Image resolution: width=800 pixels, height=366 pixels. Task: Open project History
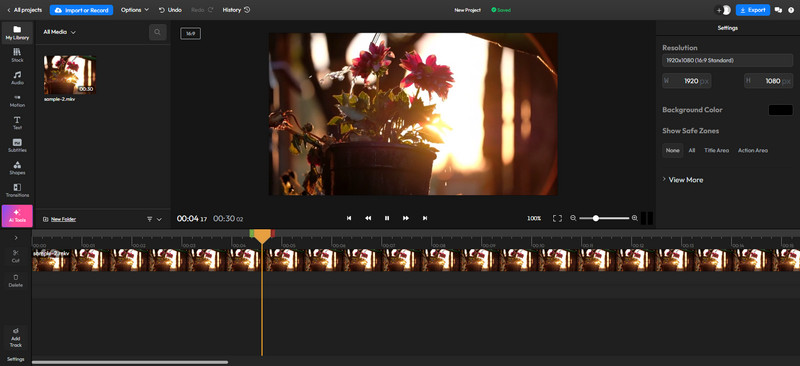tap(236, 10)
